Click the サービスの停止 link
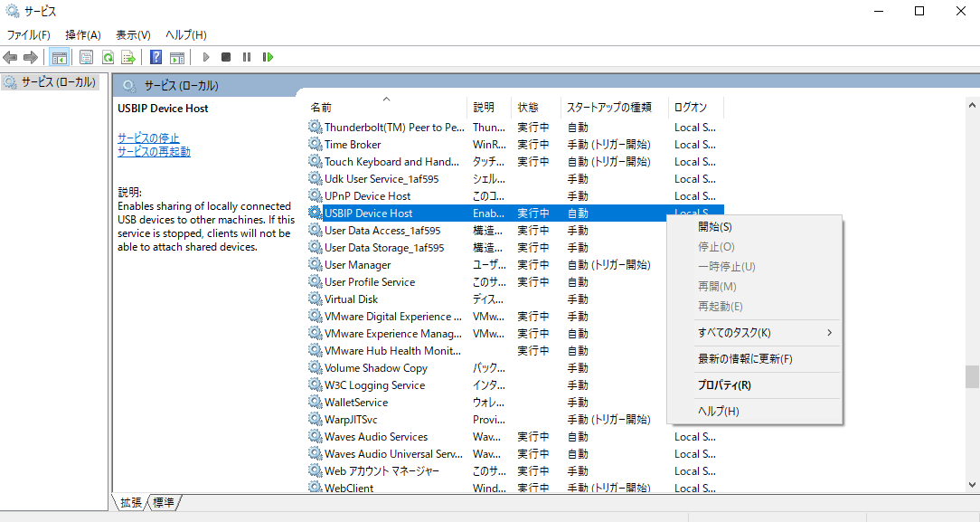980x522 pixels. pyautogui.click(x=148, y=138)
